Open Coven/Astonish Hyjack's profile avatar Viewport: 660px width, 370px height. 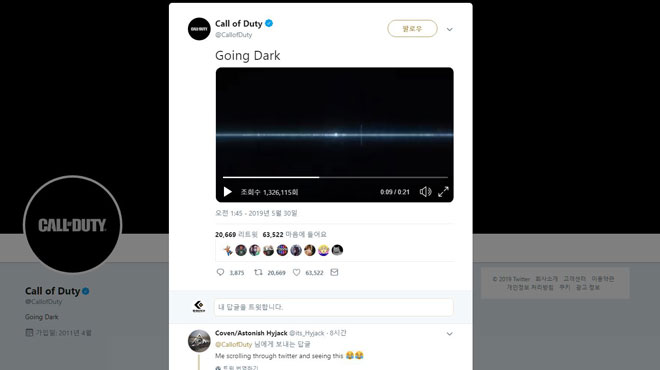coord(199,341)
